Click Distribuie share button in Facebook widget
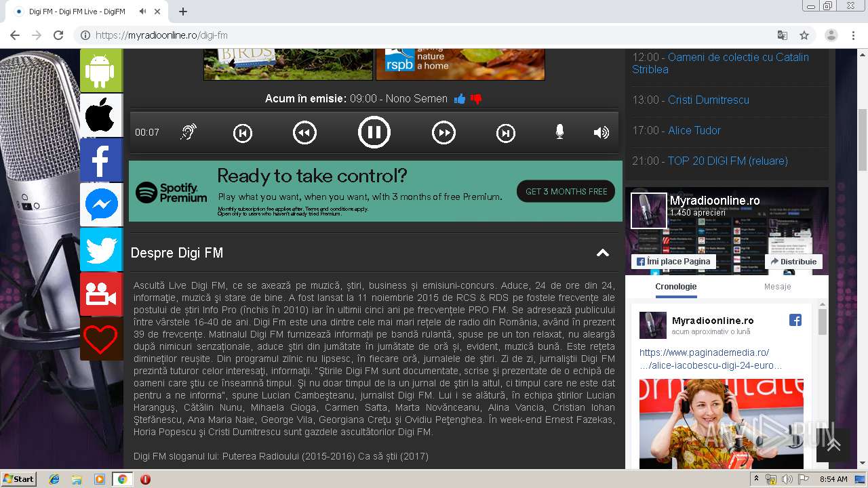Screen dimensions: 868x488 click(x=793, y=262)
